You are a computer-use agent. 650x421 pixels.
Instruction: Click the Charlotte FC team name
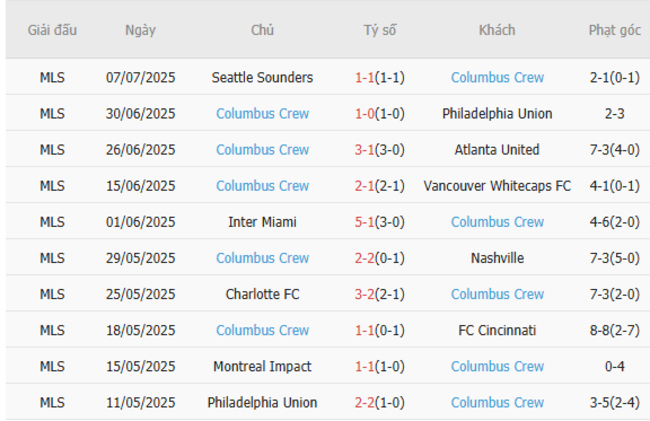click(x=262, y=294)
